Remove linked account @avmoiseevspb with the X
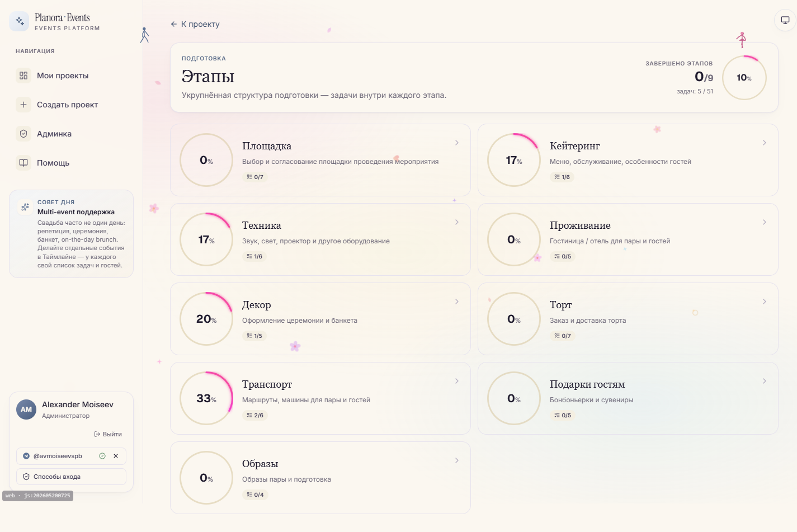This screenshot has height=532, width=797. pos(116,456)
